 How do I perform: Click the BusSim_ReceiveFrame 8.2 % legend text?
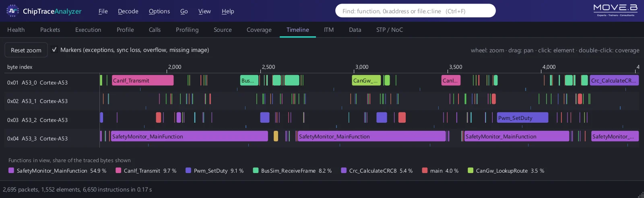[x=297, y=171]
